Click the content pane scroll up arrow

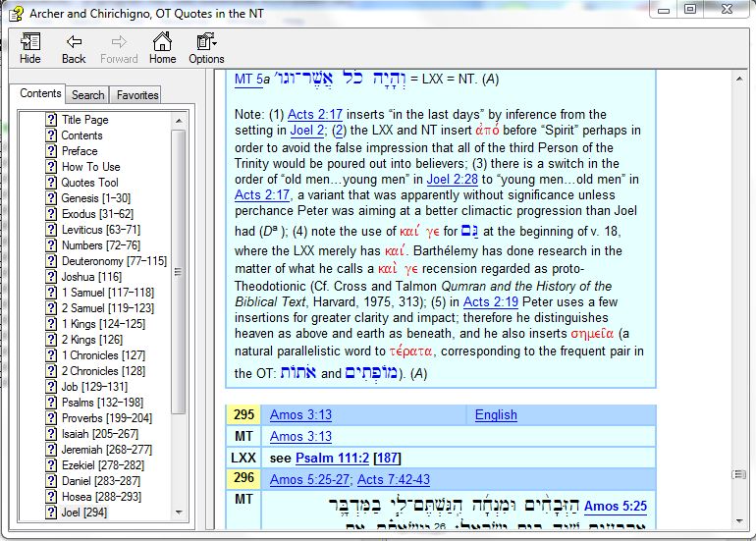tap(737, 78)
